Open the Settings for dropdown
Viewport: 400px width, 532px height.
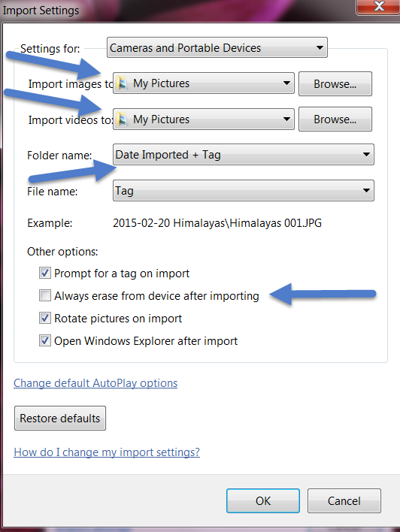point(217,47)
